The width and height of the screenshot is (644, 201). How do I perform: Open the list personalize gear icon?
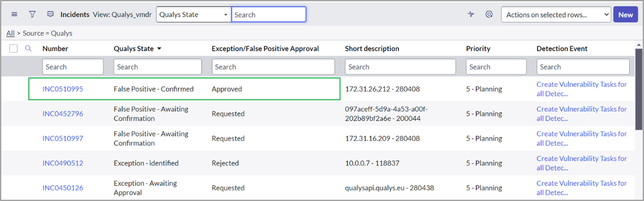click(x=489, y=14)
